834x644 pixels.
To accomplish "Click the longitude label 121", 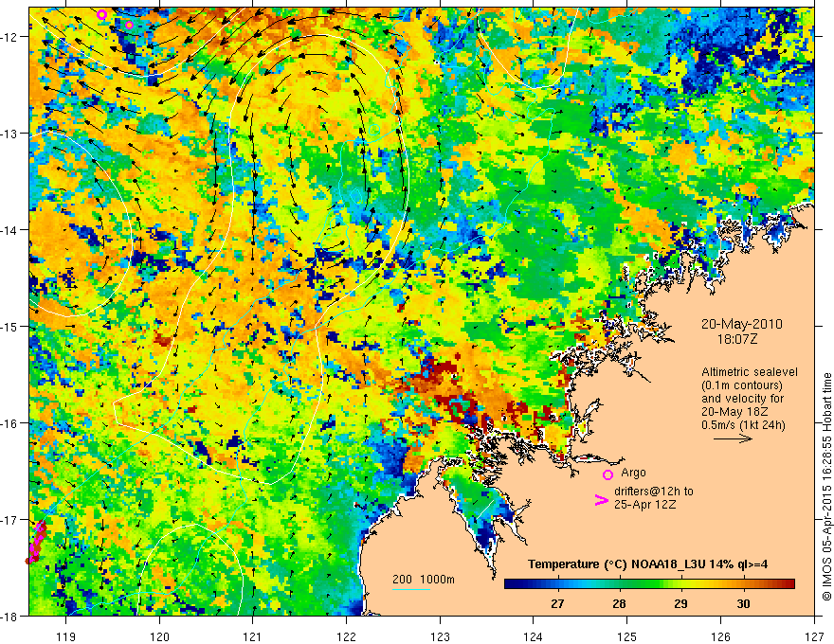I will coord(253,636).
